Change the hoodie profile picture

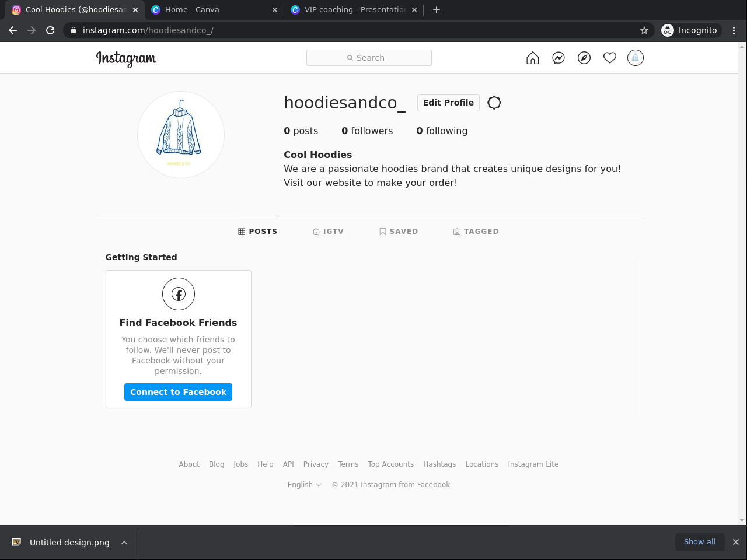point(181,135)
